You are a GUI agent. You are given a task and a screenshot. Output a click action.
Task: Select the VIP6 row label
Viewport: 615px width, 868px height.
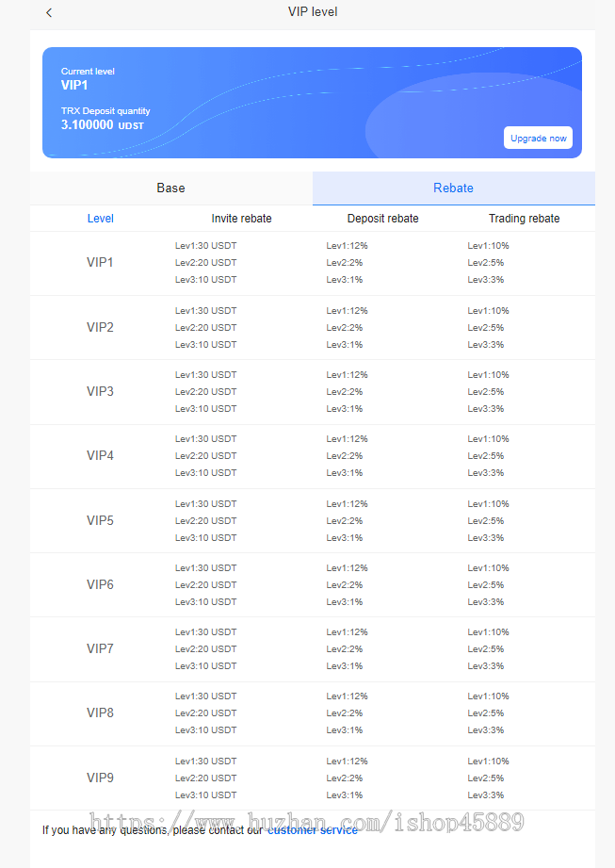[100, 585]
